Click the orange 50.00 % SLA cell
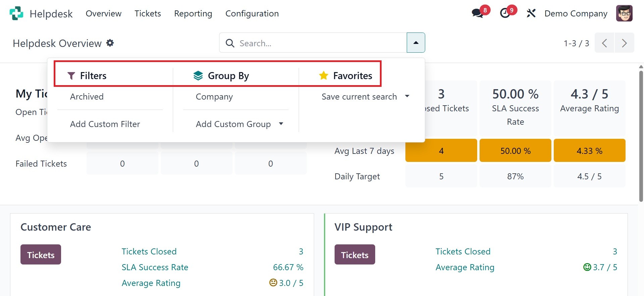The image size is (644, 296). 515,151
